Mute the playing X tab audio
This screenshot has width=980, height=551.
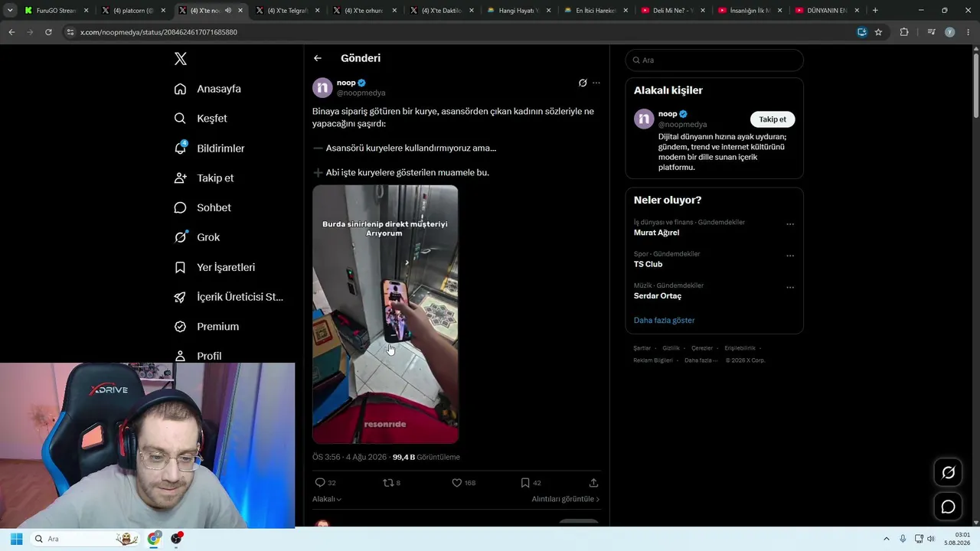pos(228,11)
